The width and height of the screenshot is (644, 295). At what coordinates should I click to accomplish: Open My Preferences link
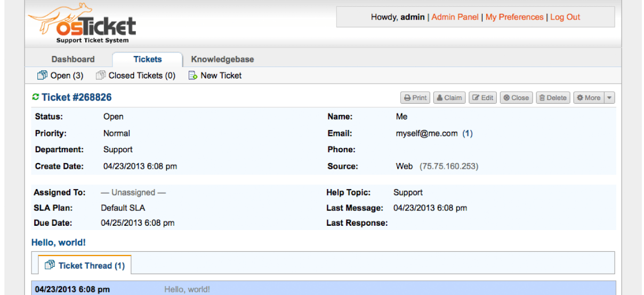click(514, 17)
